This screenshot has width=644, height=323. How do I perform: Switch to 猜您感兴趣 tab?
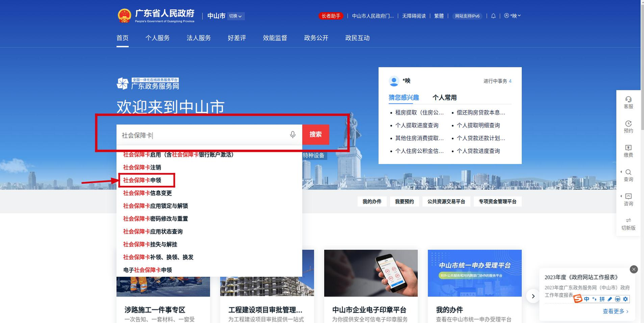point(404,97)
